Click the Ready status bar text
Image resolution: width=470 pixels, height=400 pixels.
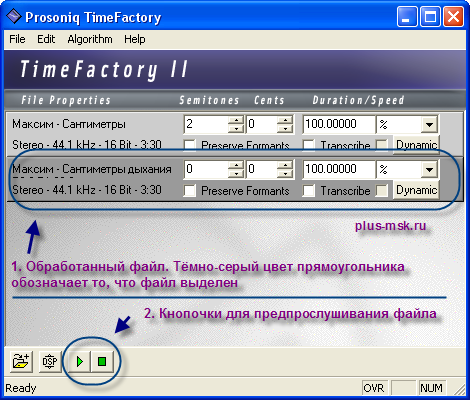click(x=21, y=388)
